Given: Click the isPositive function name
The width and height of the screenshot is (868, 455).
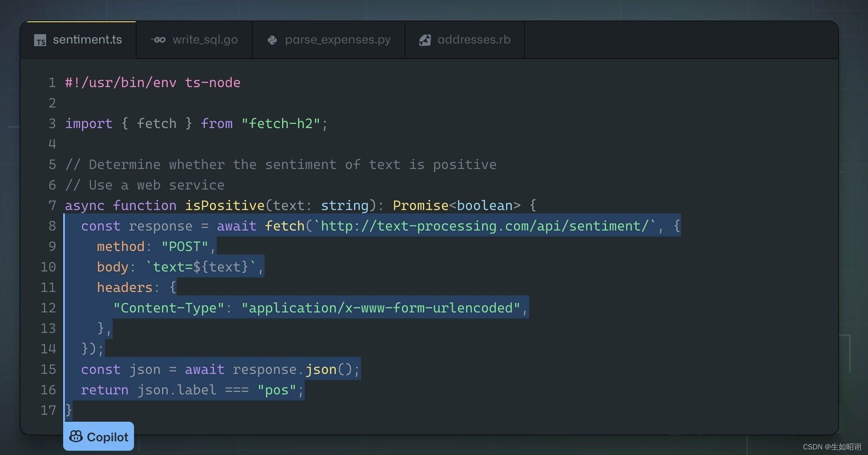Looking at the screenshot, I should (x=224, y=205).
